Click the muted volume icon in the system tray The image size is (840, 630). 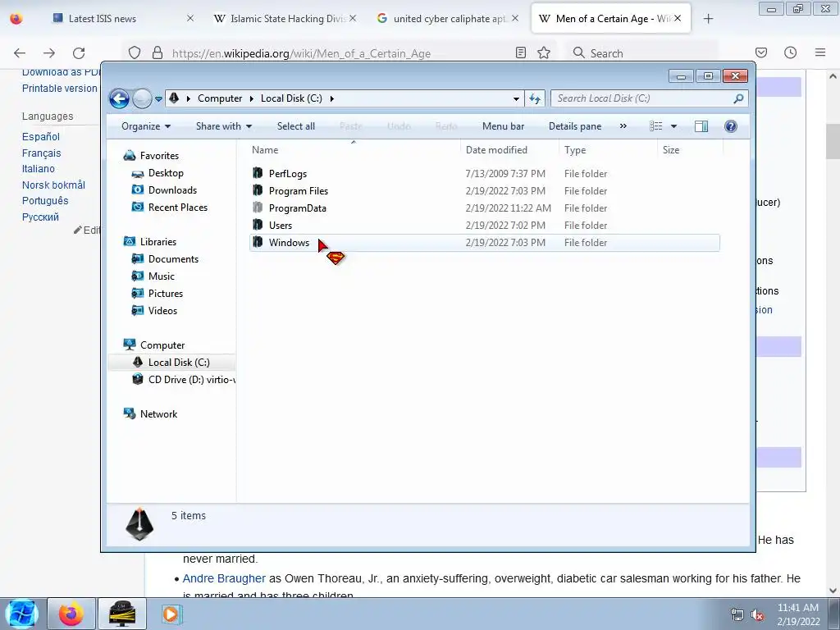[756, 615]
